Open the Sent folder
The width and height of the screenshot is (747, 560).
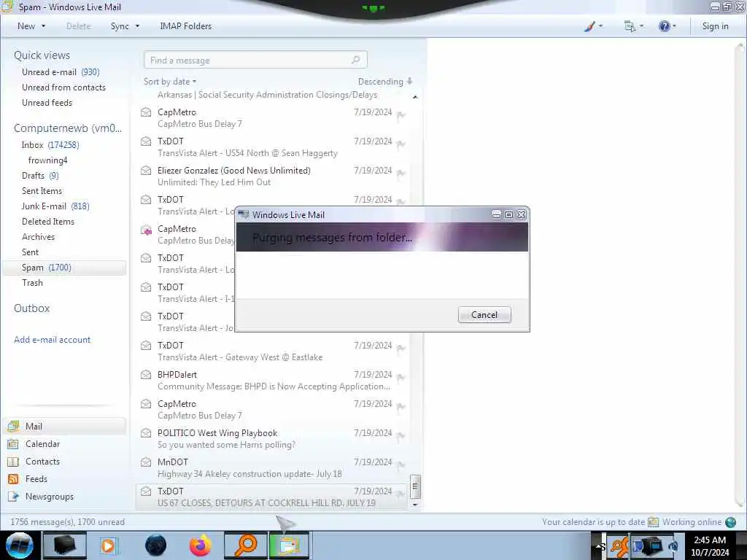click(x=30, y=252)
